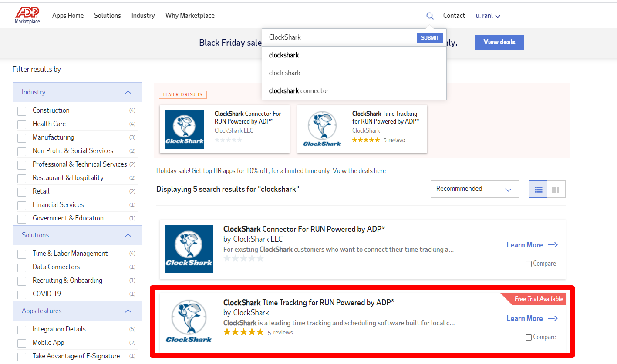
Task: Tick Compare for ClockShark Connector result
Action: [529, 264]
